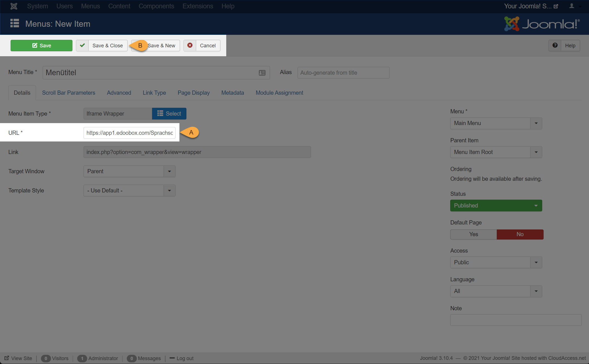Open the user account icon menu
The height and width of the screenshot is (364, 589).
[572, 6]
